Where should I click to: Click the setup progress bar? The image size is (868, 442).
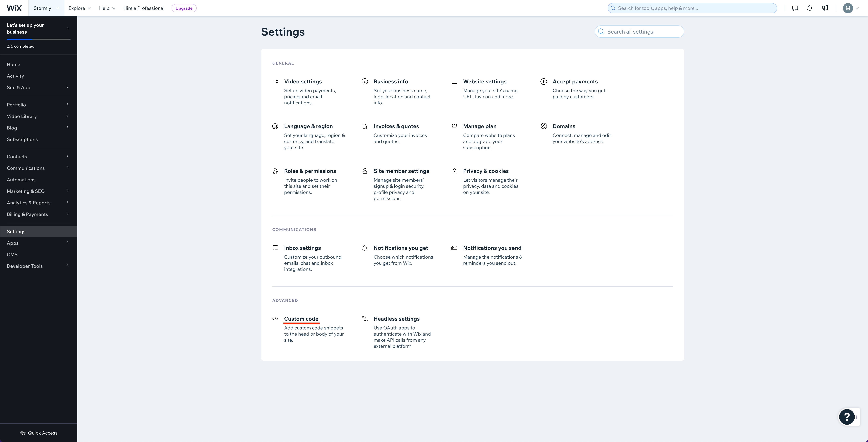click(x=38, y=39)
